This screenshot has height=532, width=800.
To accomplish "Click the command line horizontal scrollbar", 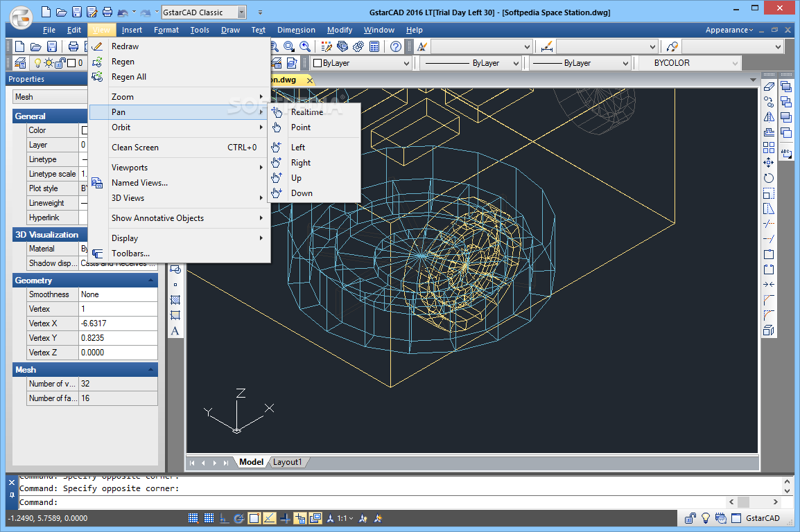I will coord(754,502).
